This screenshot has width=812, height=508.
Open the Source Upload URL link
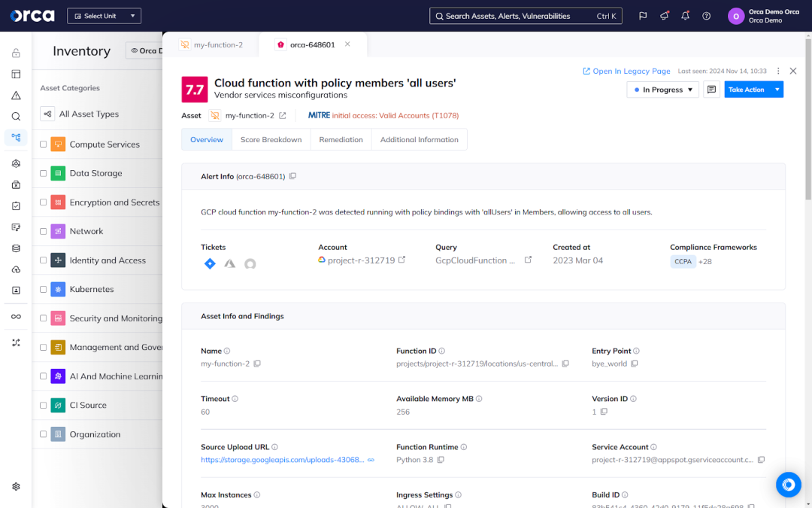point(282,460)
